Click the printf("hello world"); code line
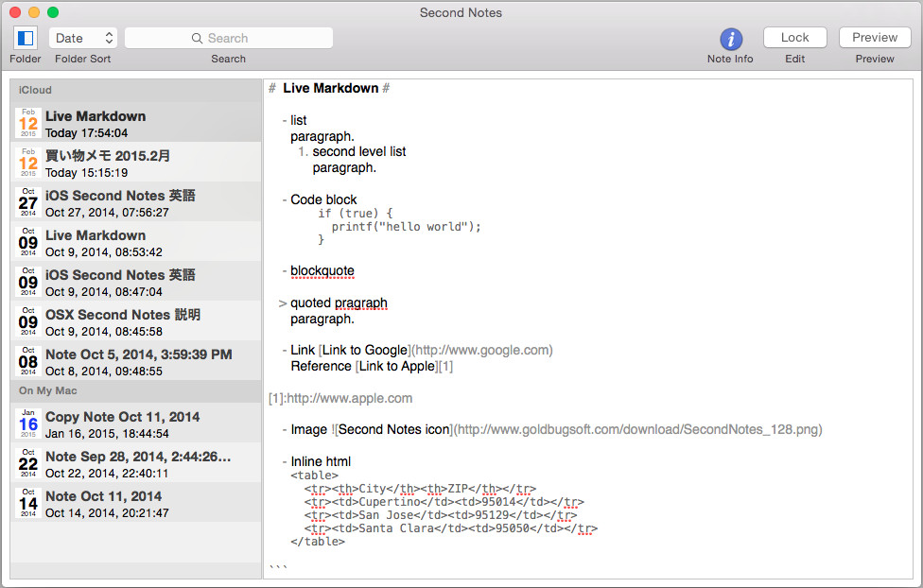 (406, 227)
